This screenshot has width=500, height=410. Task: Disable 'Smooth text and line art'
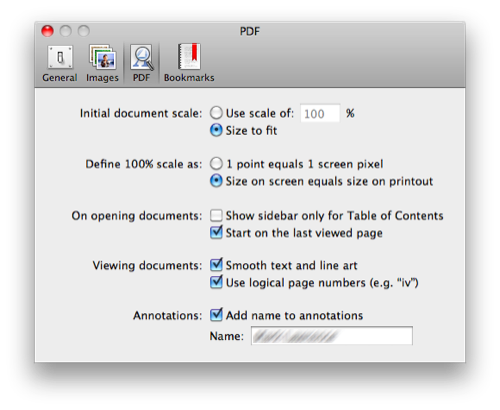coord(216,265)
